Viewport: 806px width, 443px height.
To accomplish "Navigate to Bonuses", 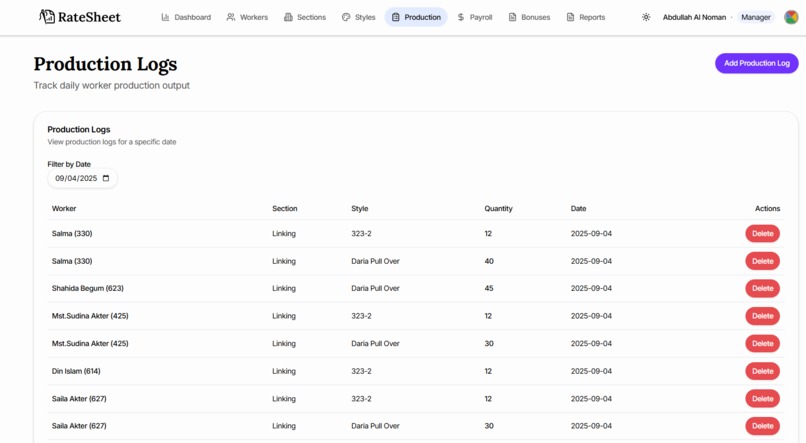I will [529, 17].
